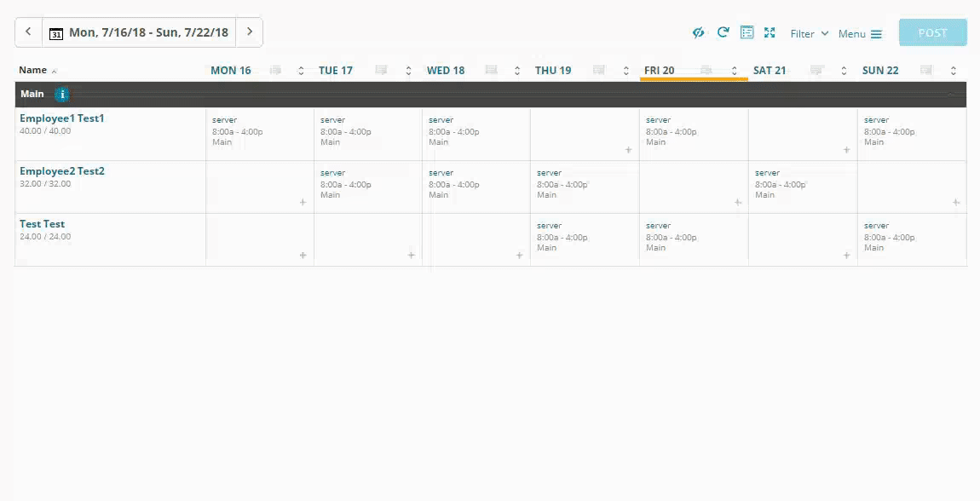Click the info icon beside Main
Screen dimensions: 980x501
(61, 95)
